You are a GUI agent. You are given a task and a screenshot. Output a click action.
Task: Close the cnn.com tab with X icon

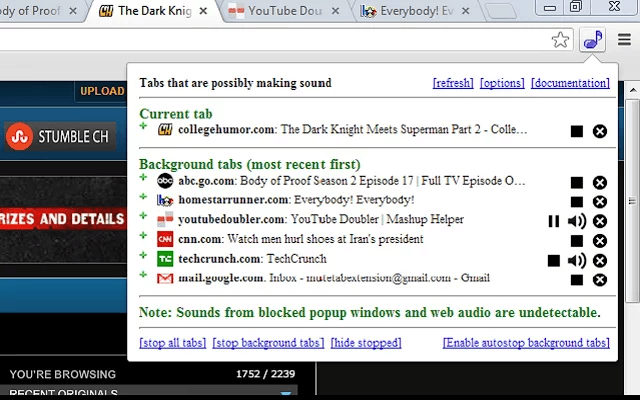coord(599,240)
